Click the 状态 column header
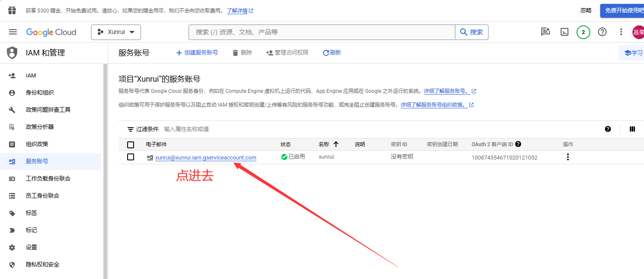Image resolution: width=644 pixels, height=279 pixels. (286, 144)
